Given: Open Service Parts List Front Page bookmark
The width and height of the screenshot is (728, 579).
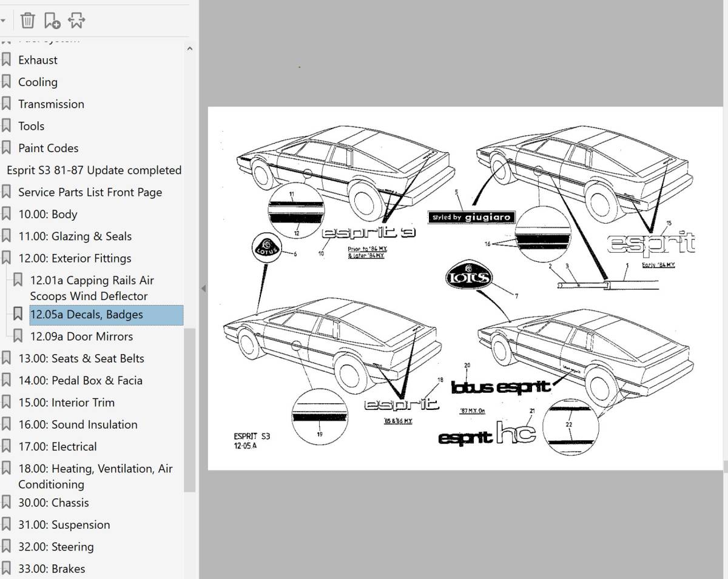Looking at the screenshot, I should (90, 192).
